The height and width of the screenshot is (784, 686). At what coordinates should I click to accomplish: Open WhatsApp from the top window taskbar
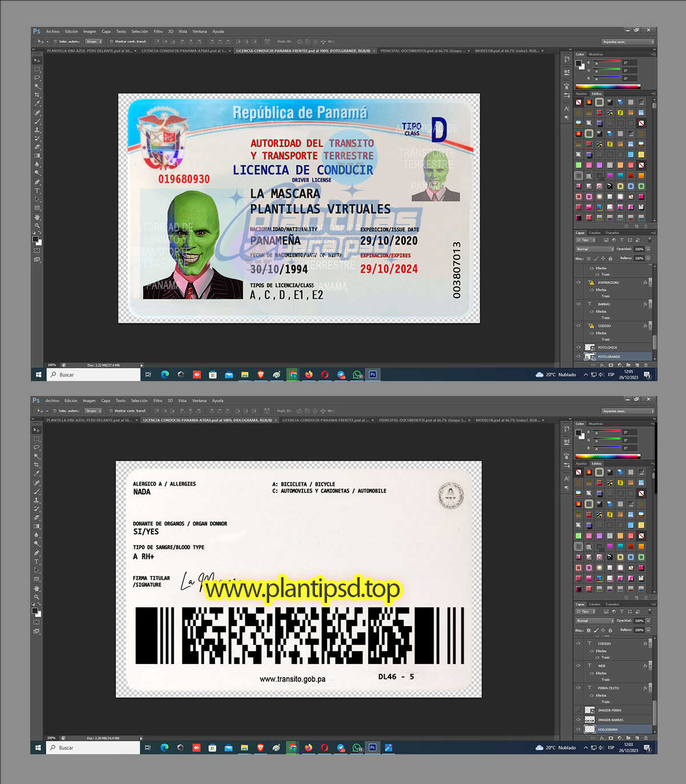(x=357, y=375)
